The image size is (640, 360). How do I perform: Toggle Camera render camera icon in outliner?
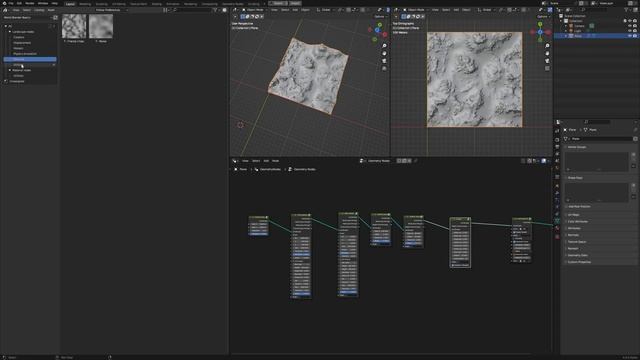635,26
